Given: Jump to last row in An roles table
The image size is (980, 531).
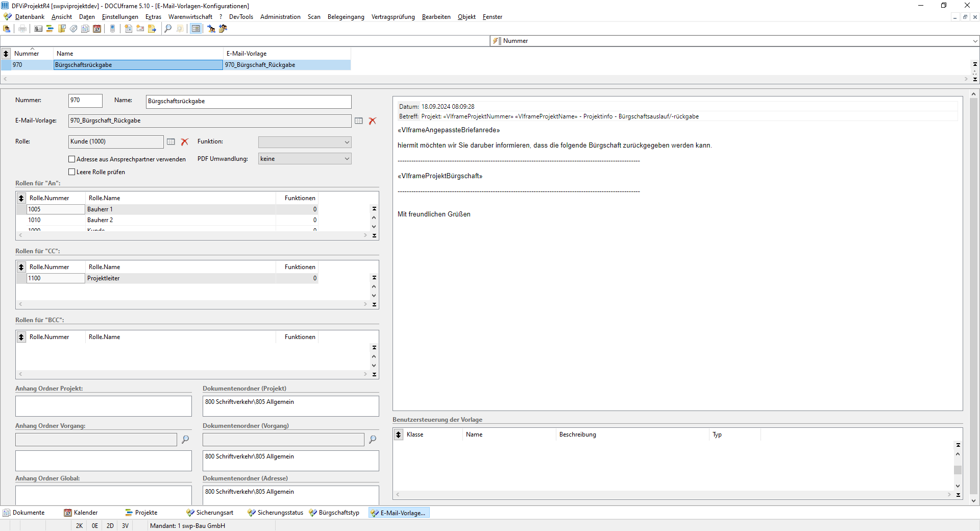Looking at the screenshot, I should click(x=374, y=236).
